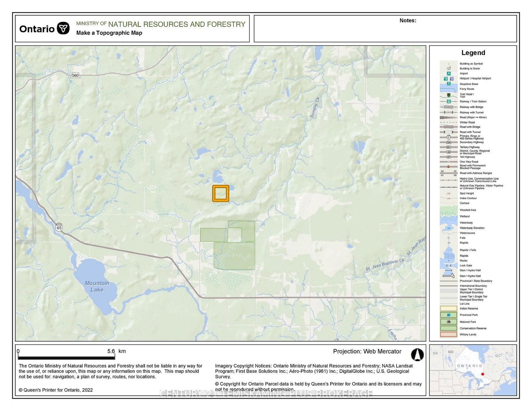
Task: Click the National Park legend icon
Action: [x=449, y=322]
